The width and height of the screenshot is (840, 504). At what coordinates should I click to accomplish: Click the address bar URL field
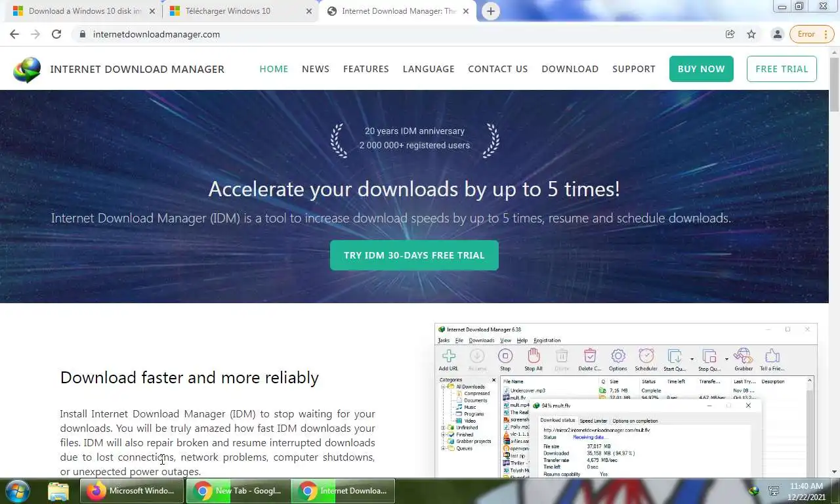coord(400,34)
